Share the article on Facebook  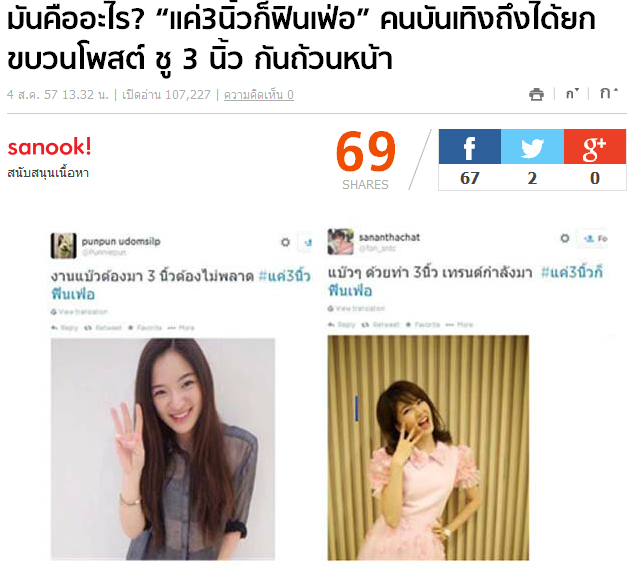point(470,146)
